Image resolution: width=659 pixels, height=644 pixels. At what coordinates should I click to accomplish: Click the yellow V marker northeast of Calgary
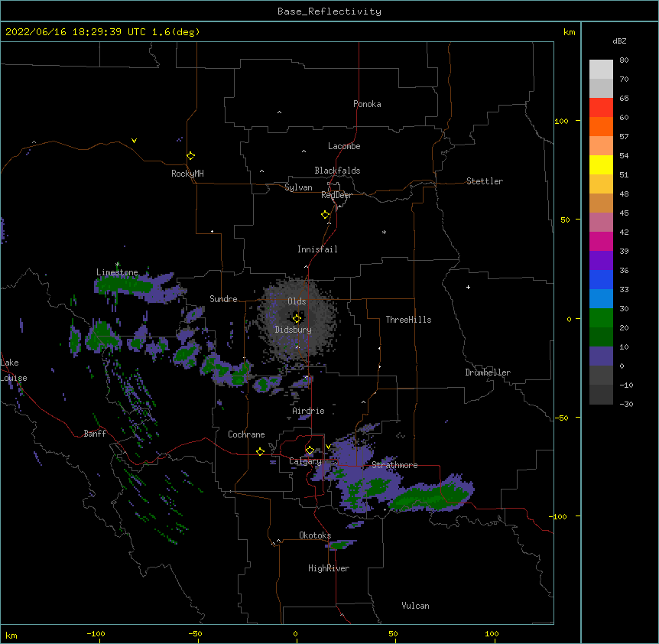point(328,447)
